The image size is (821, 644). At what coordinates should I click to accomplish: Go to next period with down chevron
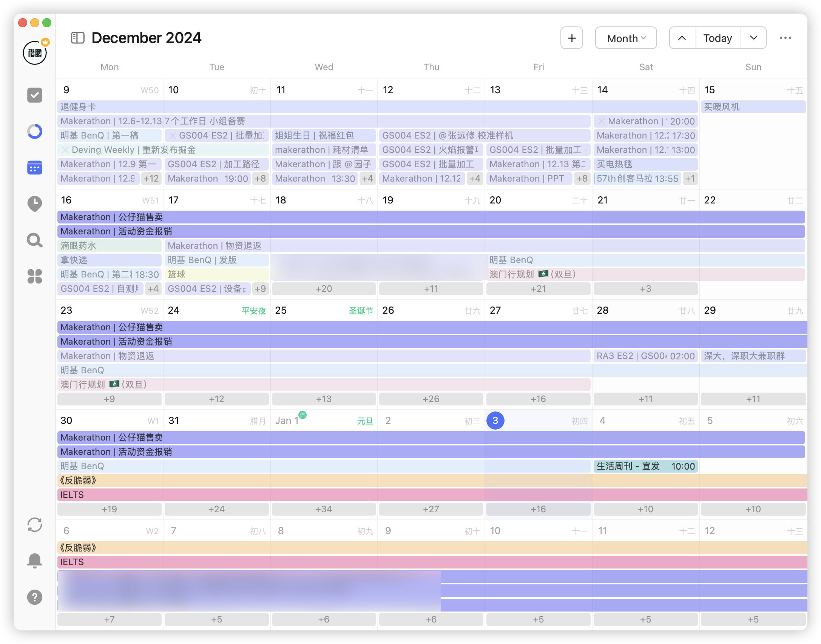point(753,38)
